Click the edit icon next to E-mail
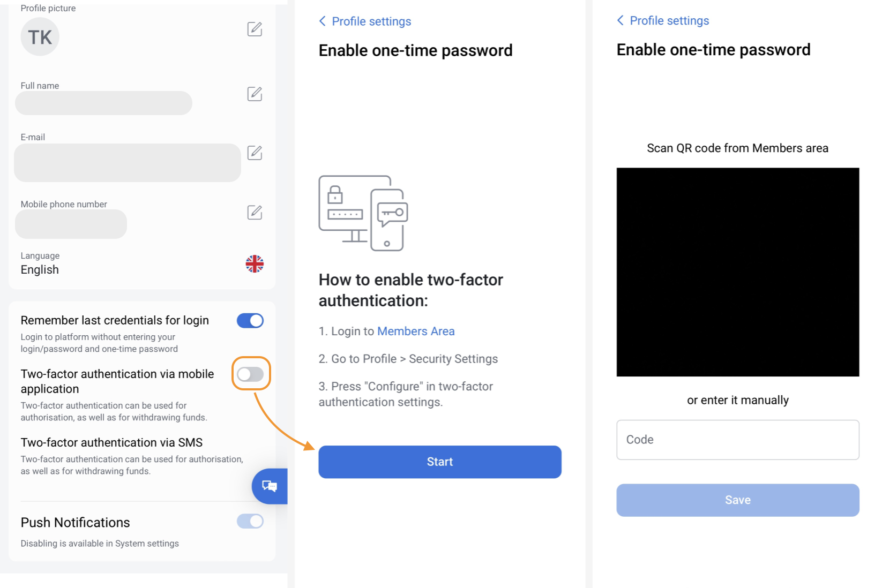 (x=255, y=153)
